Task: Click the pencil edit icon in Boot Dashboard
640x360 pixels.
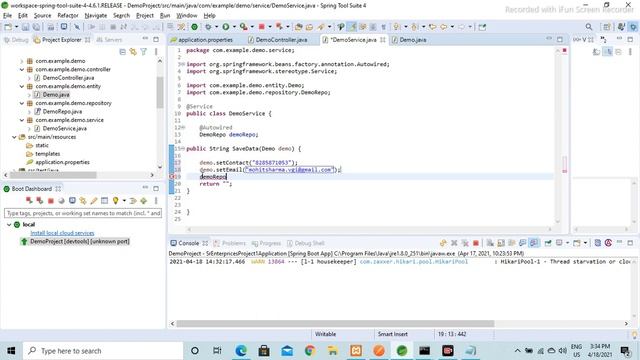Action: pos(94,200)
